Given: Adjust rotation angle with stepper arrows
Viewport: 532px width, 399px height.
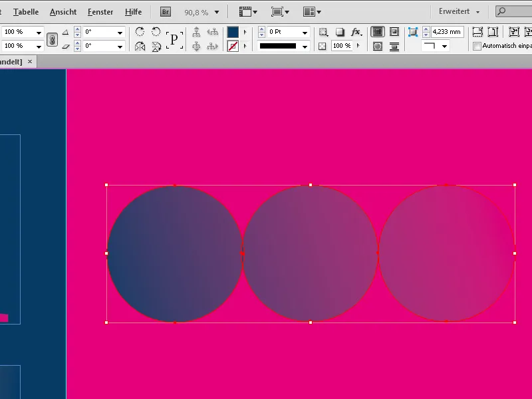Looking at the screenshot, I should 77,33.
